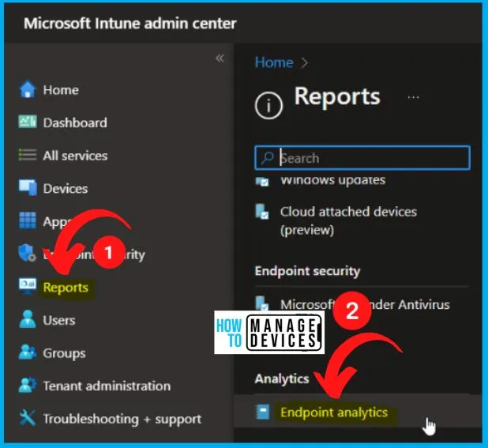Click the Reports info circle icon
Viewport: 488px width, 448px height.
click(268, 106)
